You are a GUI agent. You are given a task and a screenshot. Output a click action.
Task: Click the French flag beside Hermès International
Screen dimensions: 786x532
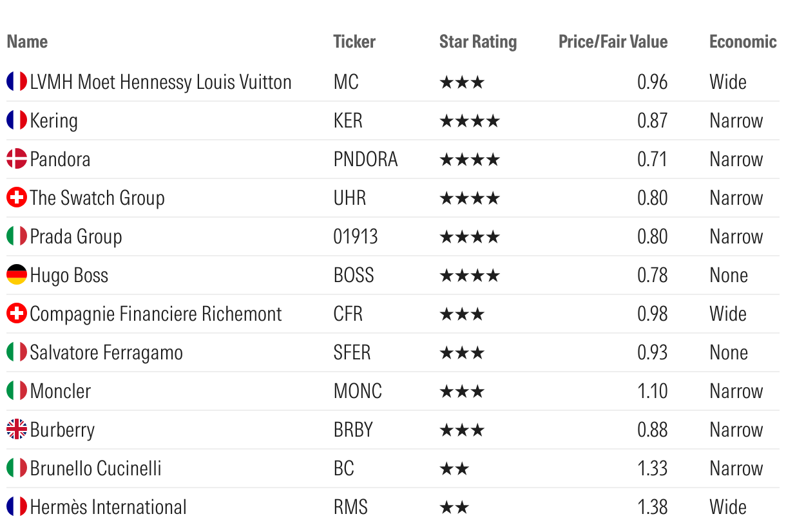pos(17,507)
